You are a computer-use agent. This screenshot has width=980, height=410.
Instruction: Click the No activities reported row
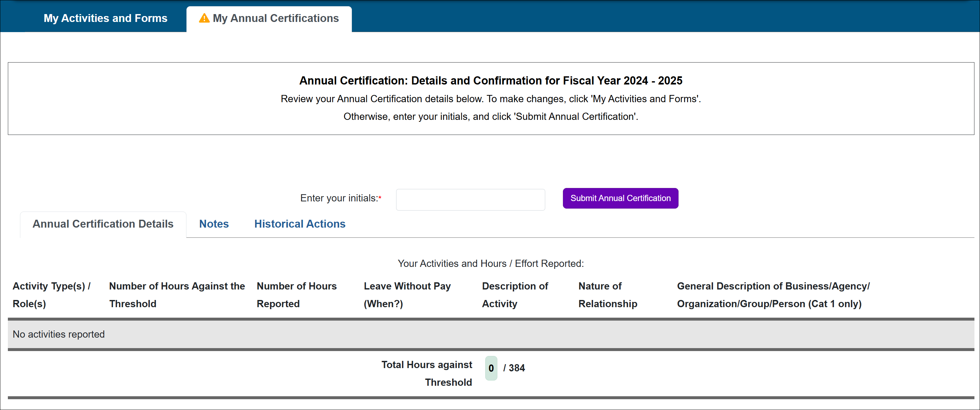(x=59, y=334)
